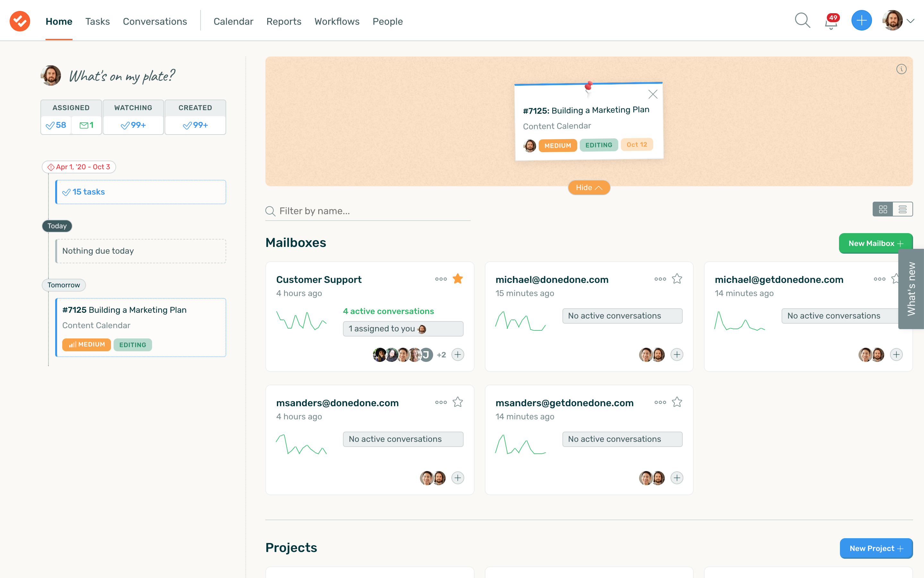
Task: Open the 15 overdue tasks card
Action: [141, 192]
